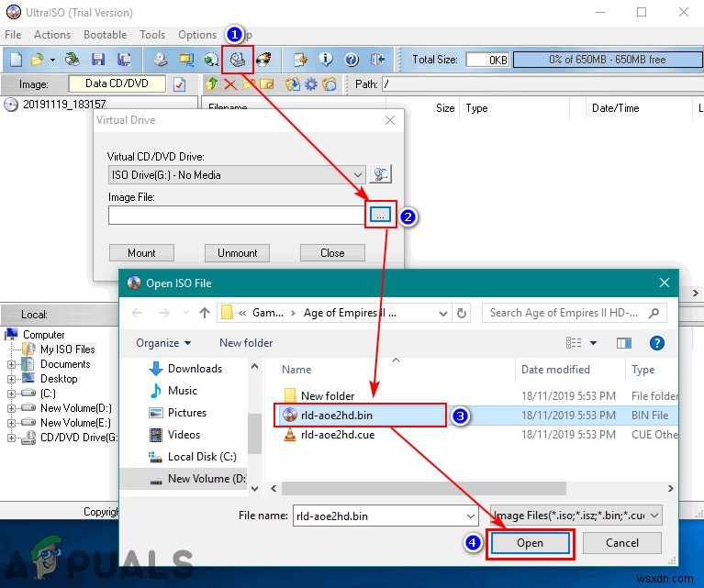This screenshot has height=588, width=704.
Task: Click the Make CD/DVD Image icon
Action: coord(161,60)
